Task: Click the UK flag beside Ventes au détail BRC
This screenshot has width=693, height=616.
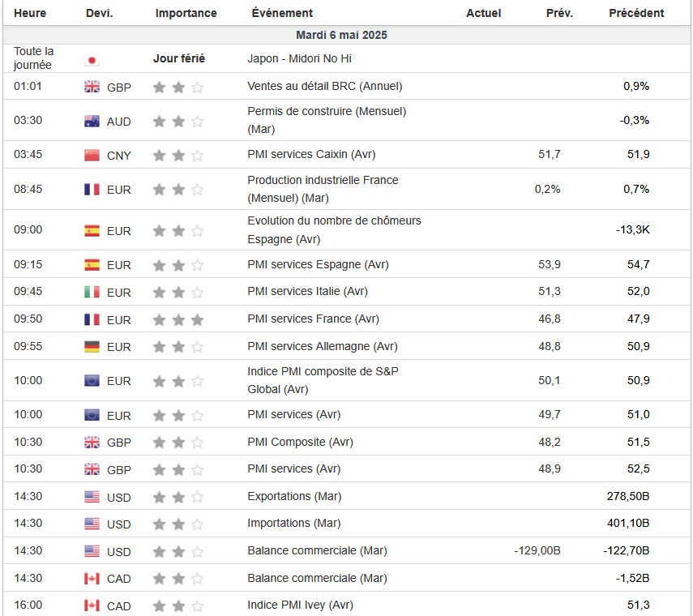Action: [92, 87]
